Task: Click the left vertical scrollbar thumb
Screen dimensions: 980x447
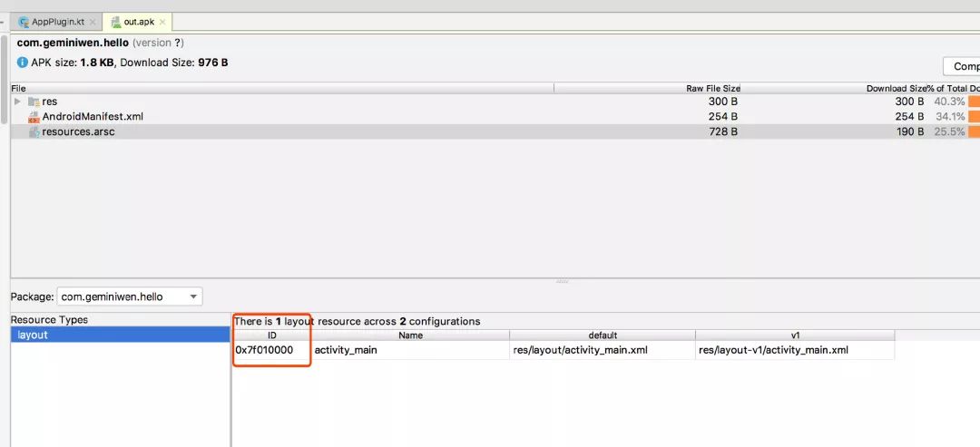Action: pyautogui.click(x=5, y=79)
